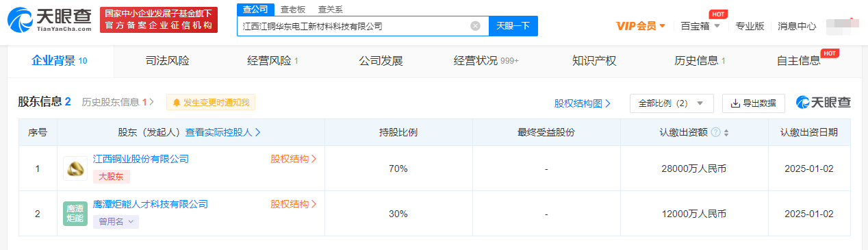Viewport: 868px width, 250px height.
Task: Open the 股权结构图 link
Action: pyautogui.click(x=583, y=103)
